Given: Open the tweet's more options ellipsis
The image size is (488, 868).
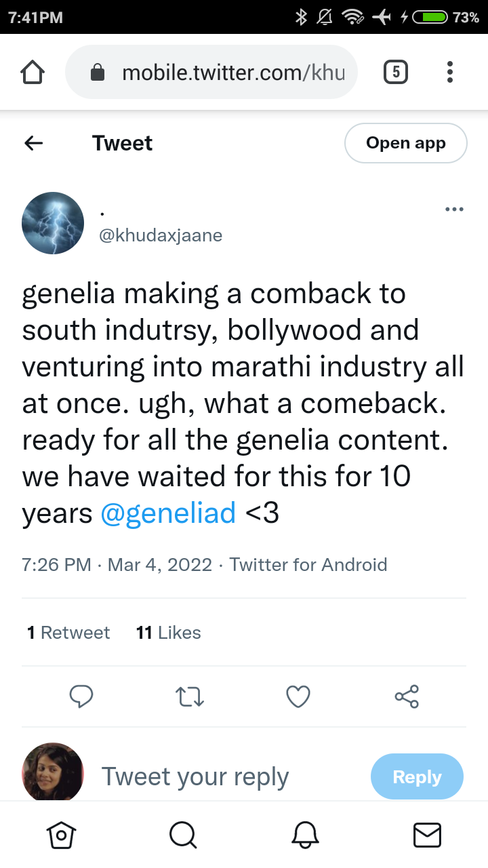Looking at the screenshot, I should (454, 210).
